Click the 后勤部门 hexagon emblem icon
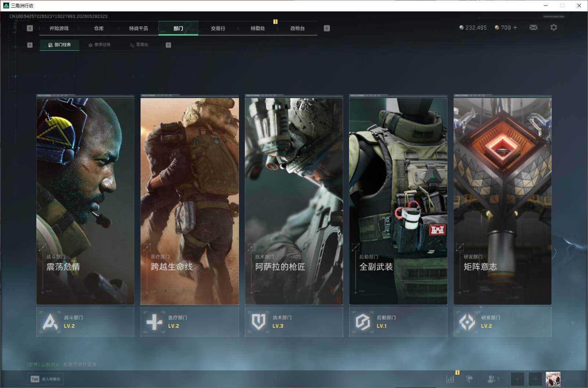The image size is (588, 388). [363, 322]
